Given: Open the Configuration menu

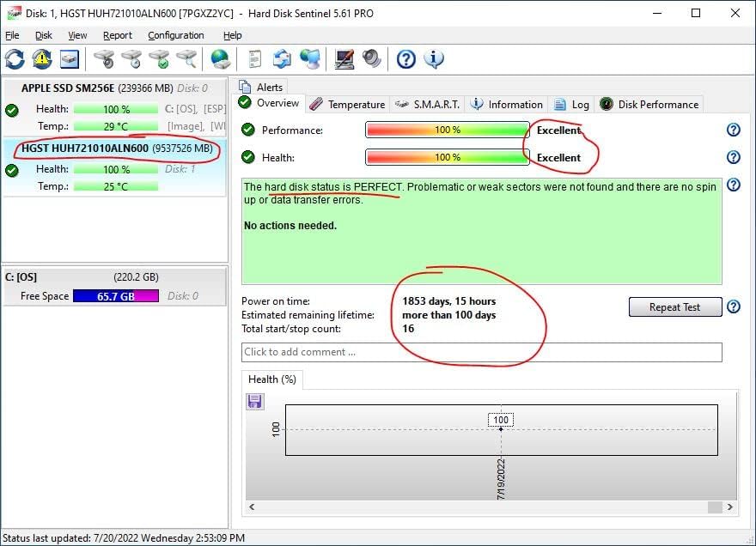Looking at the screenshot, I should 175,35.
